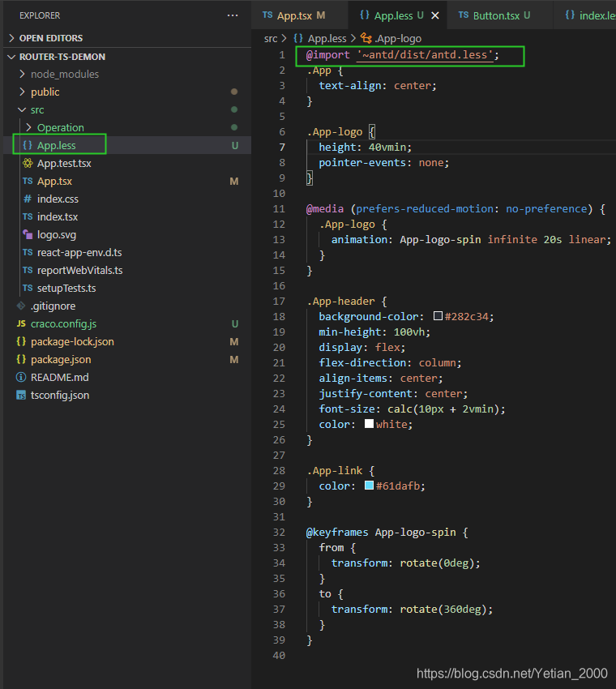
Task: Open index.css file
Action: point(127,199)
